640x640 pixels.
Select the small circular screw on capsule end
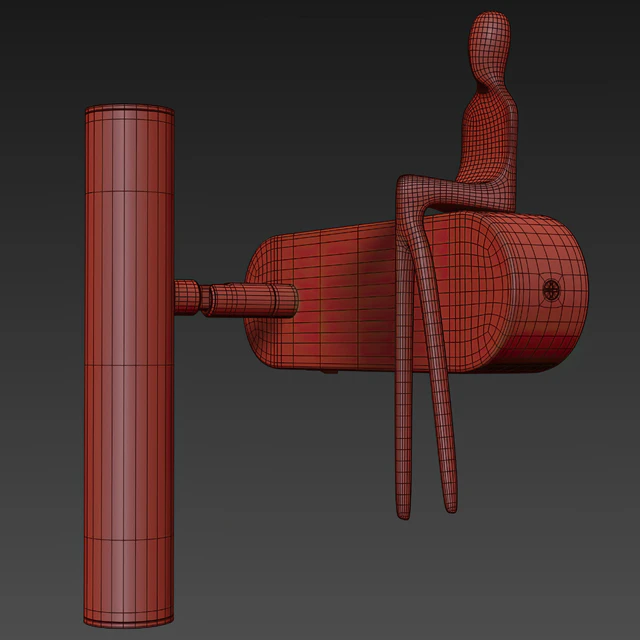pos(551,290)
